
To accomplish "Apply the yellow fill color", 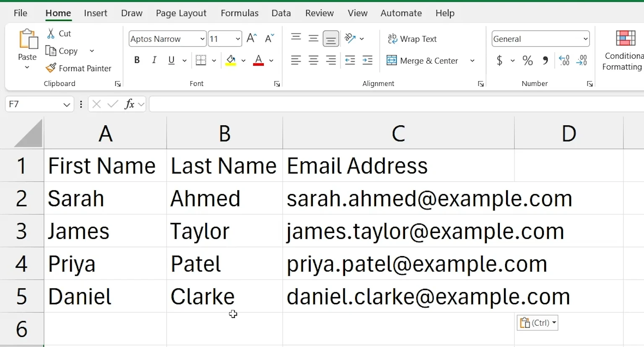I will (231, 61).
